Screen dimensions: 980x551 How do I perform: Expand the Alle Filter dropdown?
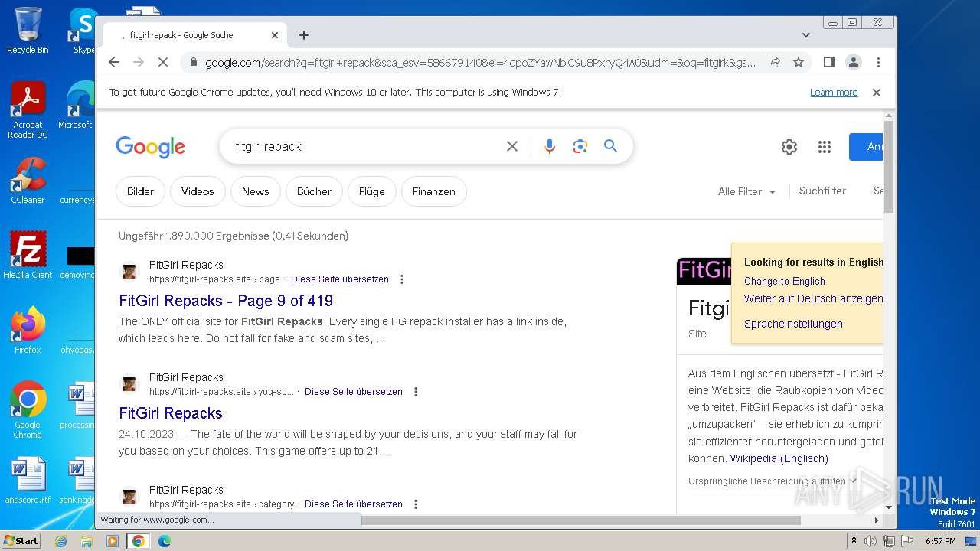coord(746,191)
